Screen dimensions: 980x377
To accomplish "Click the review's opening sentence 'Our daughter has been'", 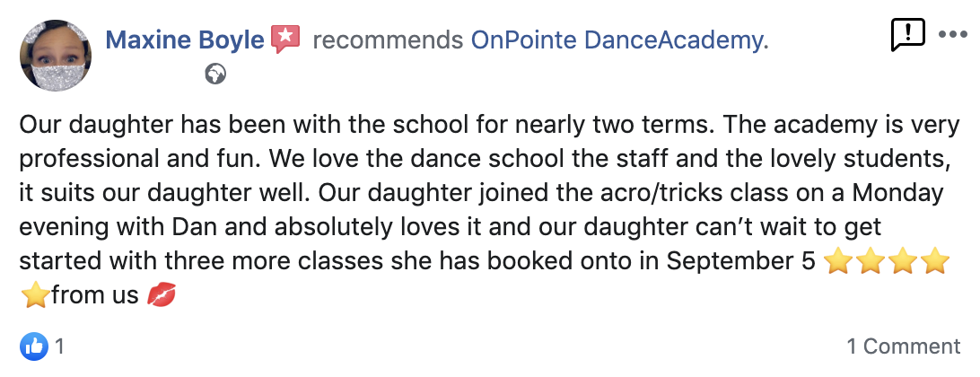I will pos(113,126).
